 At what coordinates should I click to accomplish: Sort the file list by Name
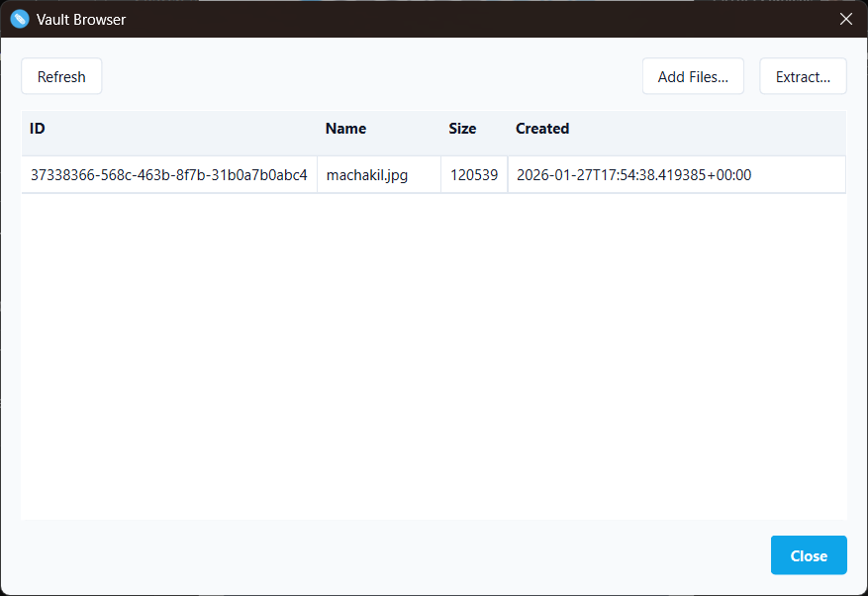[345, 129]
